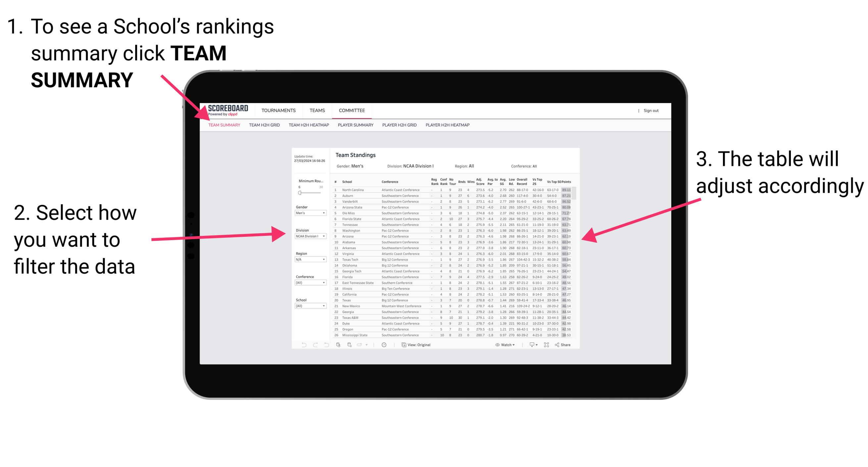Click the View: Original button
The height and width of the screenshot is (467, 868).
(416, 344)
